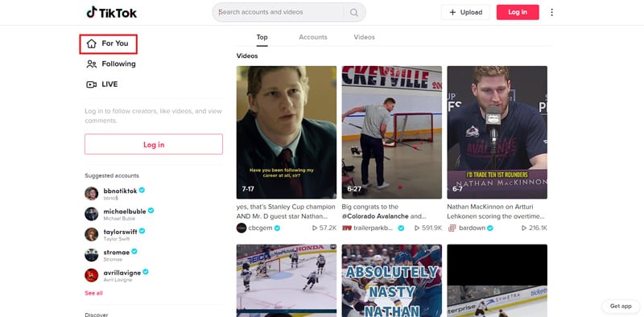
Task: Switch to the Accounts tab
Action: pos(313,37)
